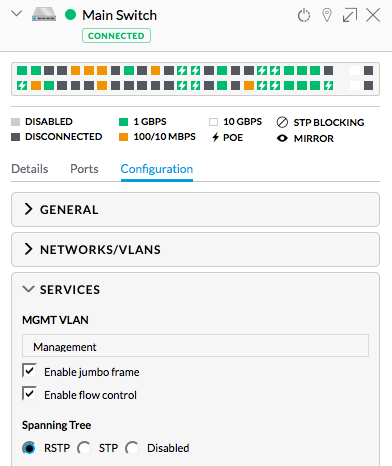Uncheck Enable flow control
Image resolution: width=392 pixels, height=466 pixels.
coord(29,394)
